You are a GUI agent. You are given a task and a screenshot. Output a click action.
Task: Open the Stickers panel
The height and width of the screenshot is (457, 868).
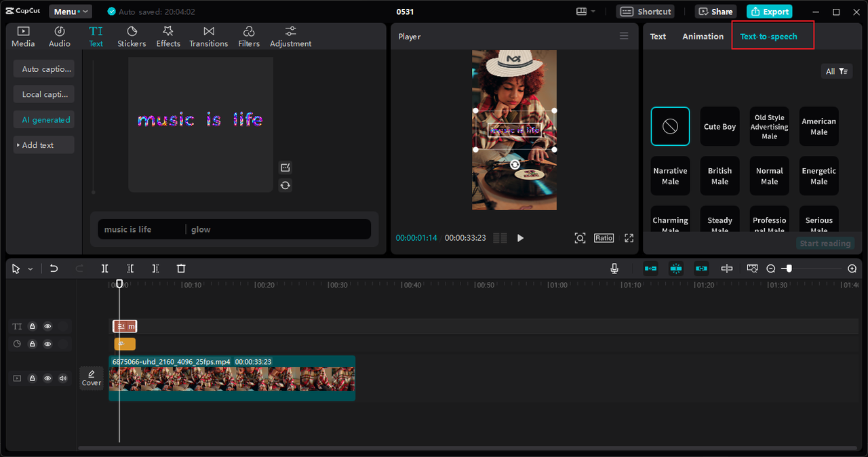point(132,37)
